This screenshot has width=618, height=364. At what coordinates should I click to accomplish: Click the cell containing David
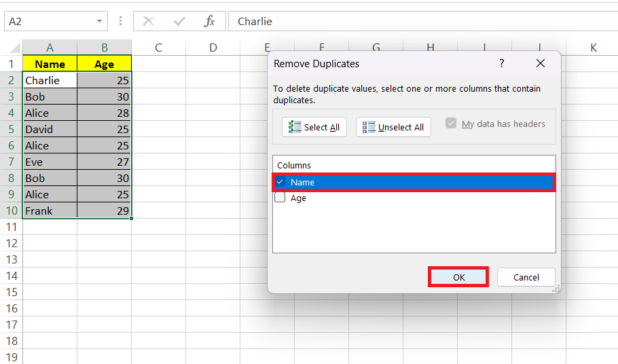50,129
